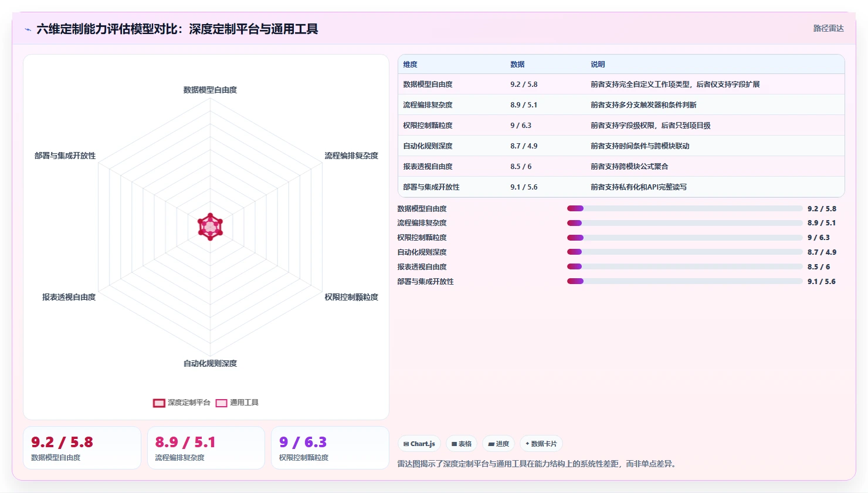868x493 pixels.
Task: Click table cell value 8.5 / 6
Action: [521, 167]
